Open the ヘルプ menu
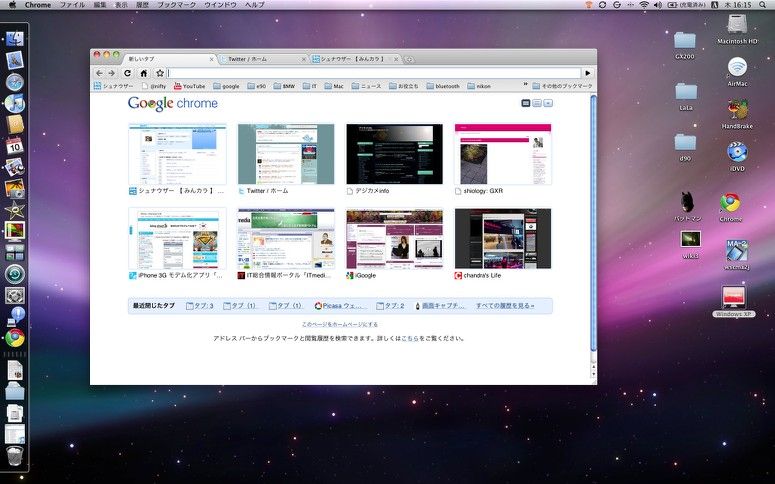Screen dimensions: 775x484 point(255,4)
